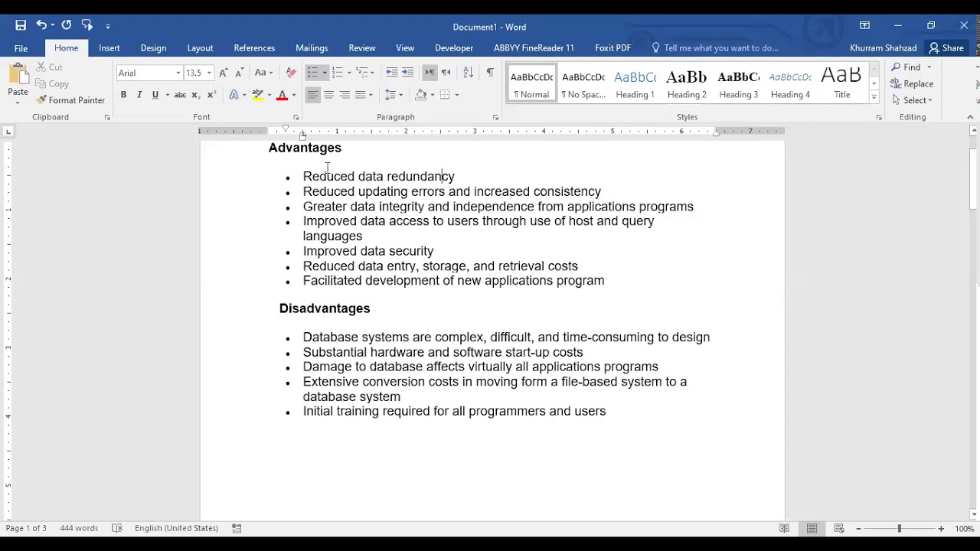
Task: Click the zoom slider handle
Action: [x=900, y=528]
